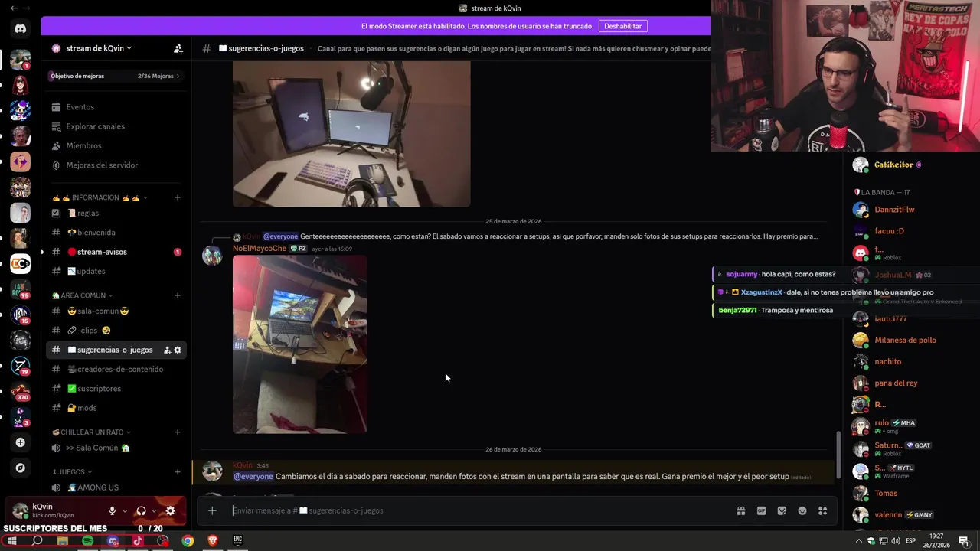Open Eventos in the sidebar
The width and height of the screenshot is (980, 551).
click(116, 107)
